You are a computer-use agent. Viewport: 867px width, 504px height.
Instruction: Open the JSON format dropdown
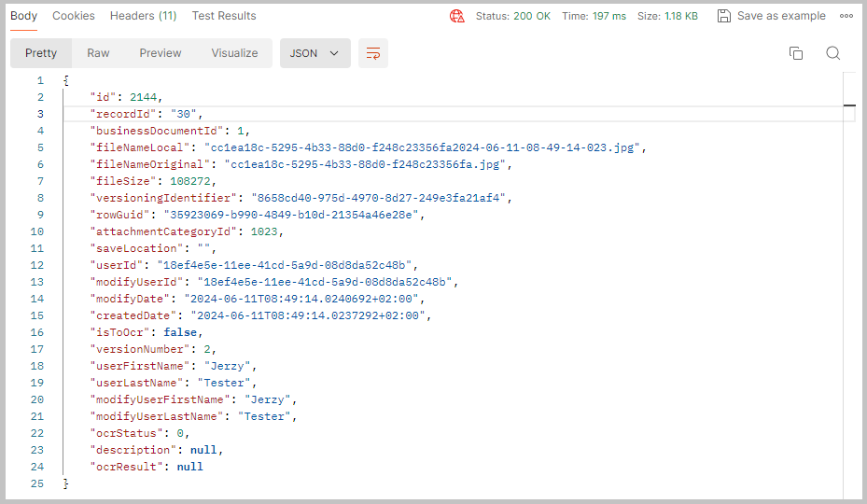click(315, 53)
